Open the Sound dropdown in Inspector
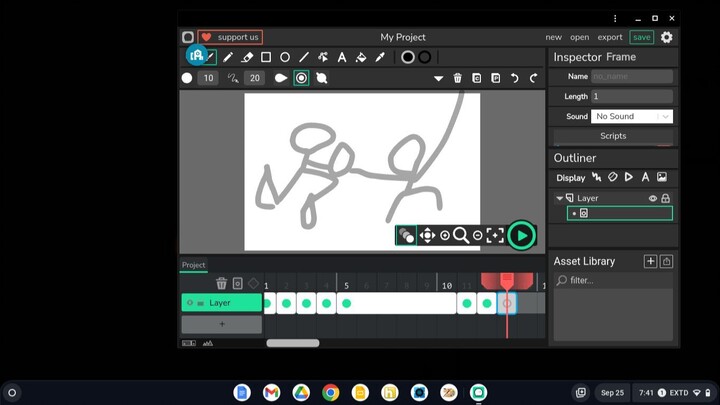Image resolution: width=720 pixels, height=405 pixels. point(632,117)
